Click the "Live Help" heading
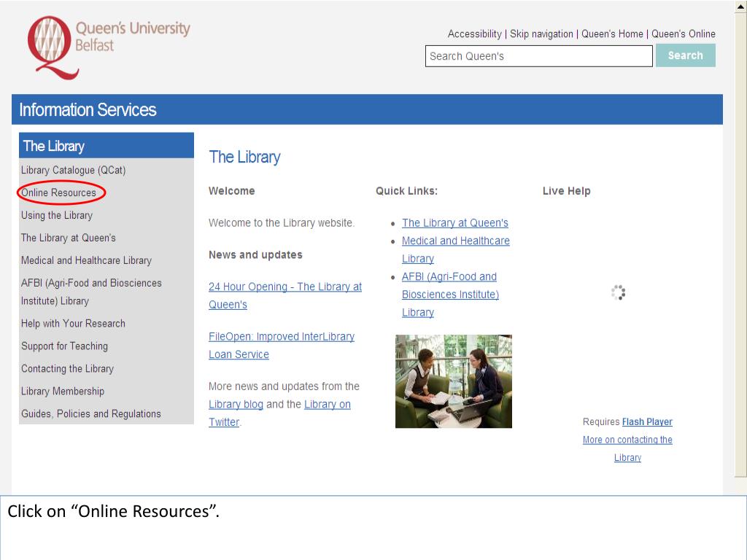The height and width of the screenshot is (560, 747). point(566,191)
